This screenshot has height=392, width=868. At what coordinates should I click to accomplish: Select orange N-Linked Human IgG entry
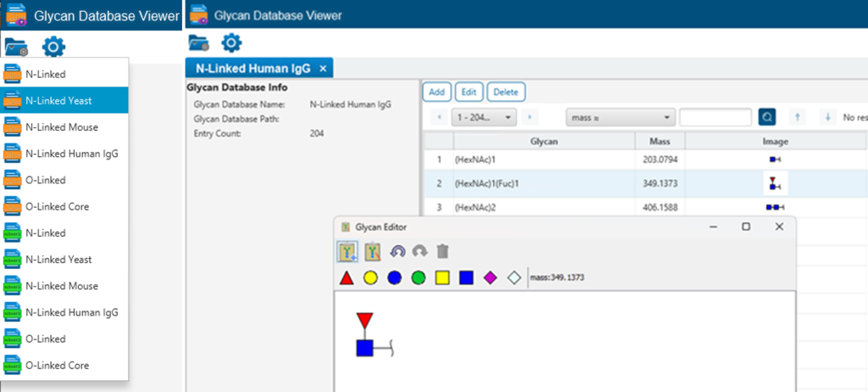pyautogui.click(x=64, y=154)
